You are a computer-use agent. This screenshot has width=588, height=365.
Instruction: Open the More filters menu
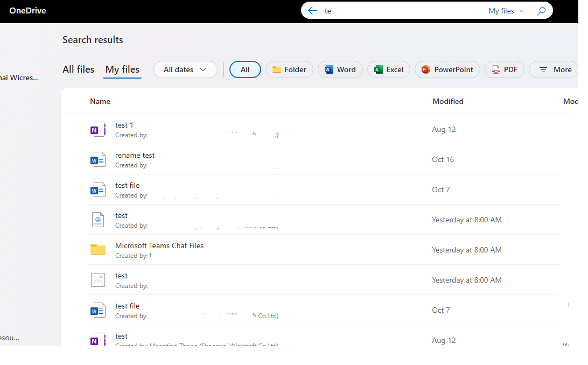(554, 69)
